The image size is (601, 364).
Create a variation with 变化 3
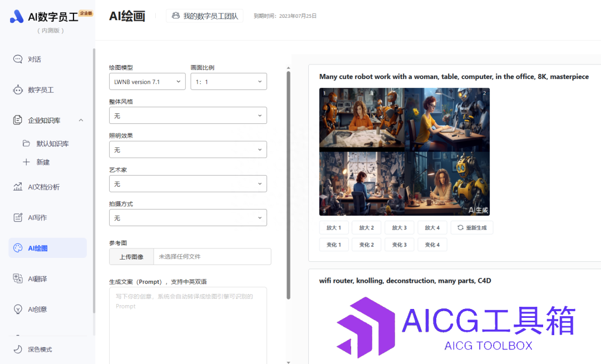[400, 245]
